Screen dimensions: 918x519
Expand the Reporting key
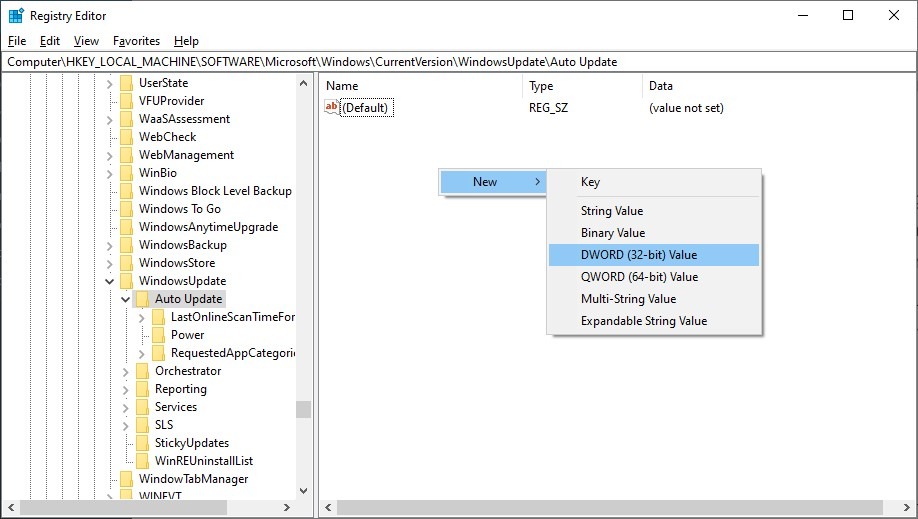tap(125, 390)
